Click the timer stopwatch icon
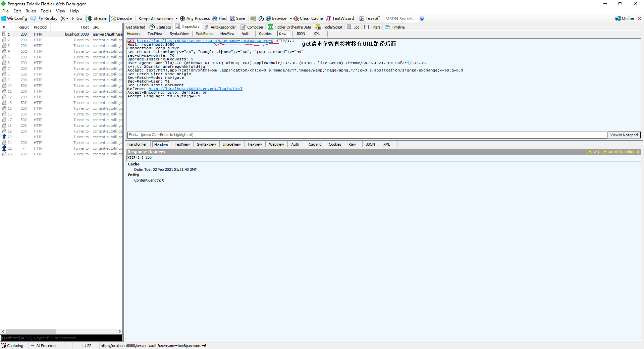 (261, 19)
